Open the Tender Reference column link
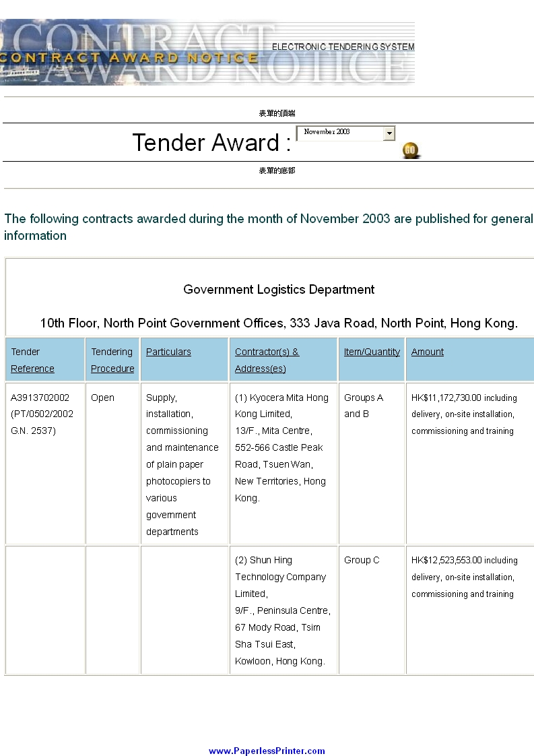 [x=33, y=360]
